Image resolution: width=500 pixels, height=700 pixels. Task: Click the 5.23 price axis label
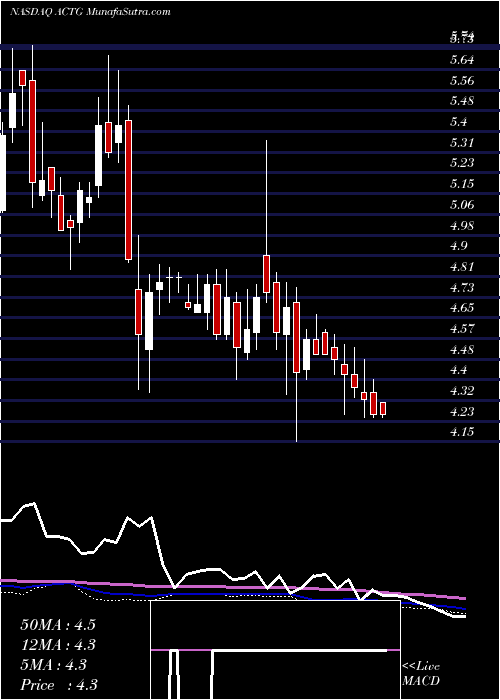462,162
